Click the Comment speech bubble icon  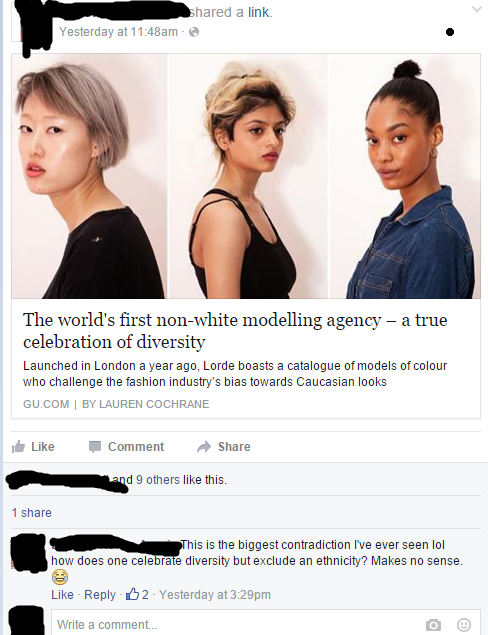[x=95, y=447]
